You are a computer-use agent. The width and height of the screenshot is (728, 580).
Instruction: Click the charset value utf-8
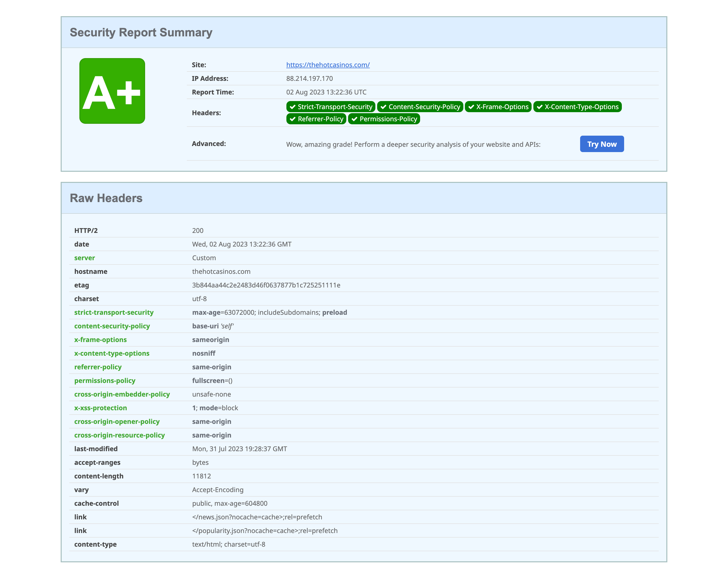[x=199, y=299]
